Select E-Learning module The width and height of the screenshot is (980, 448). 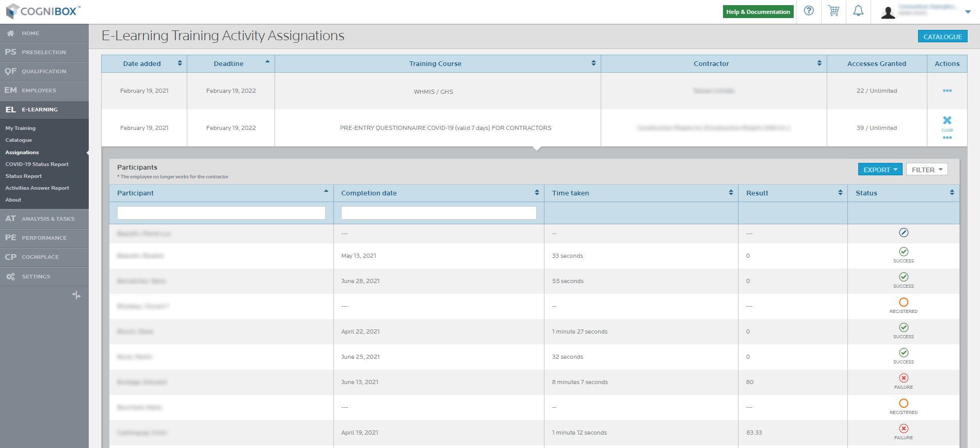[x=44, y=109]
